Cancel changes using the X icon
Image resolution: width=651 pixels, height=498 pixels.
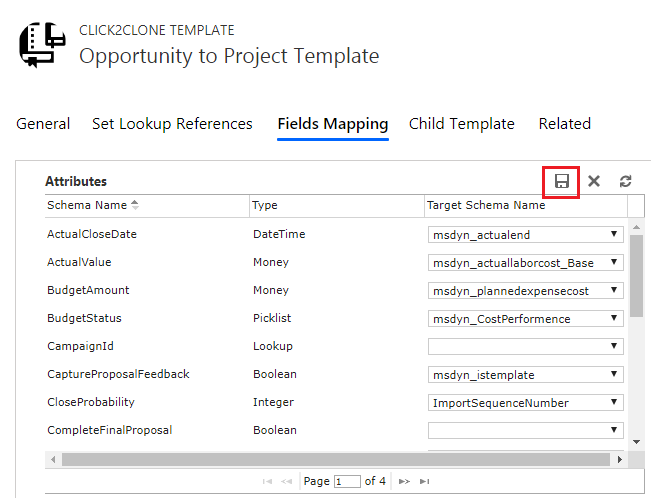coord(594,181)
